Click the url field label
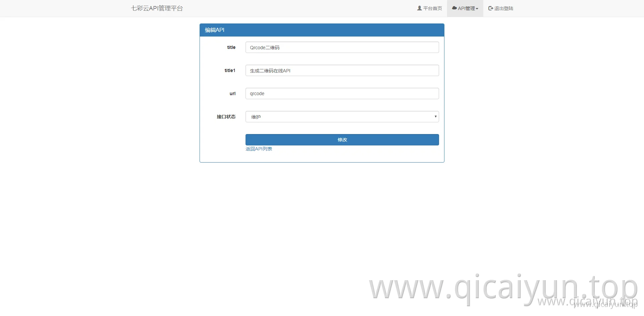This screenshot has width=644, height=316. (232, 93)
